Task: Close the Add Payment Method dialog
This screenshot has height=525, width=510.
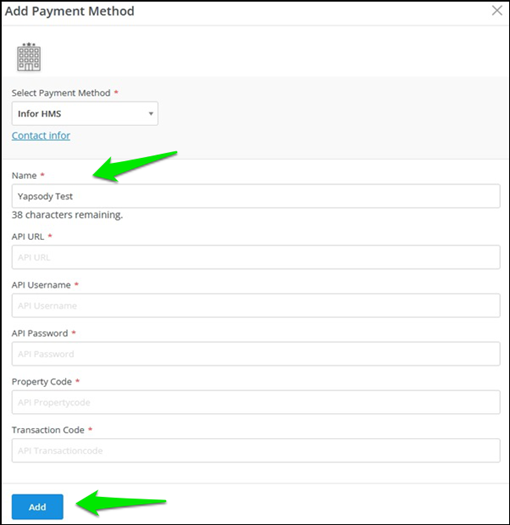Action: coord(497,10)
